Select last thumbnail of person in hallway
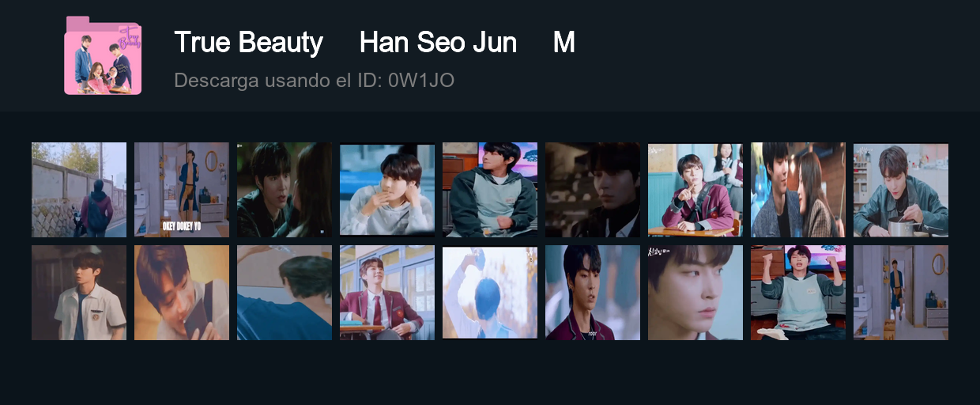The width and height of the screenshot is (980, 405). (x=901, y=293)
